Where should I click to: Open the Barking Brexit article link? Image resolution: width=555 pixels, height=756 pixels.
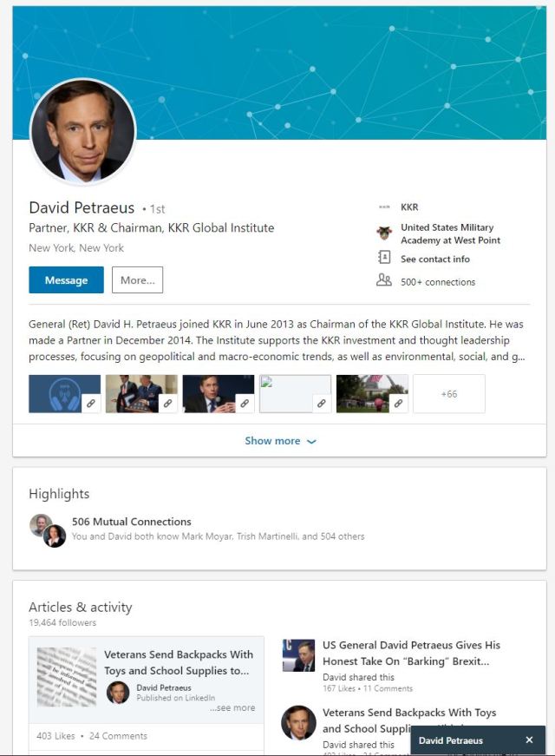[411, 653]
